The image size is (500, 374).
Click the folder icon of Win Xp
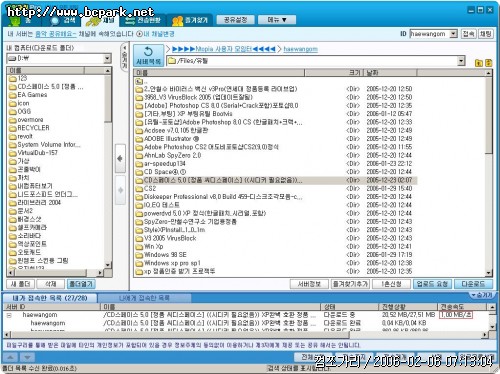(139, 247)
